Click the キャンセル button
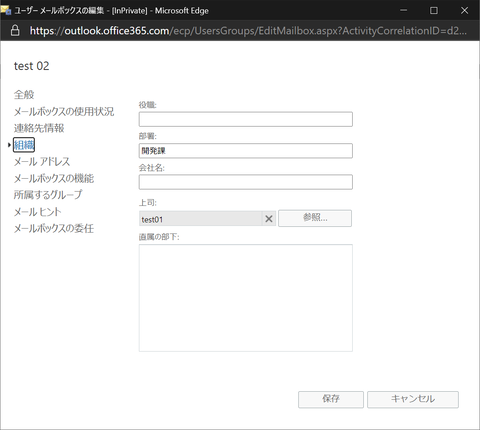The image size is (480, 430). [413, 399]
